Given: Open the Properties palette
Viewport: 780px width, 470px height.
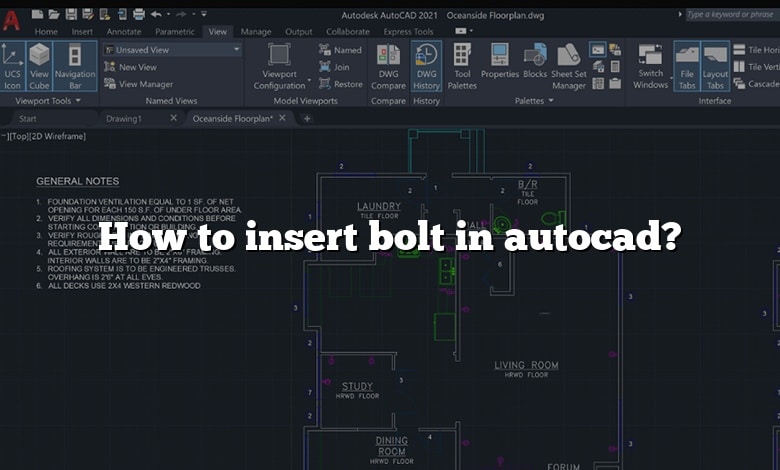Looking at the screenshot, I should [499, 66].
